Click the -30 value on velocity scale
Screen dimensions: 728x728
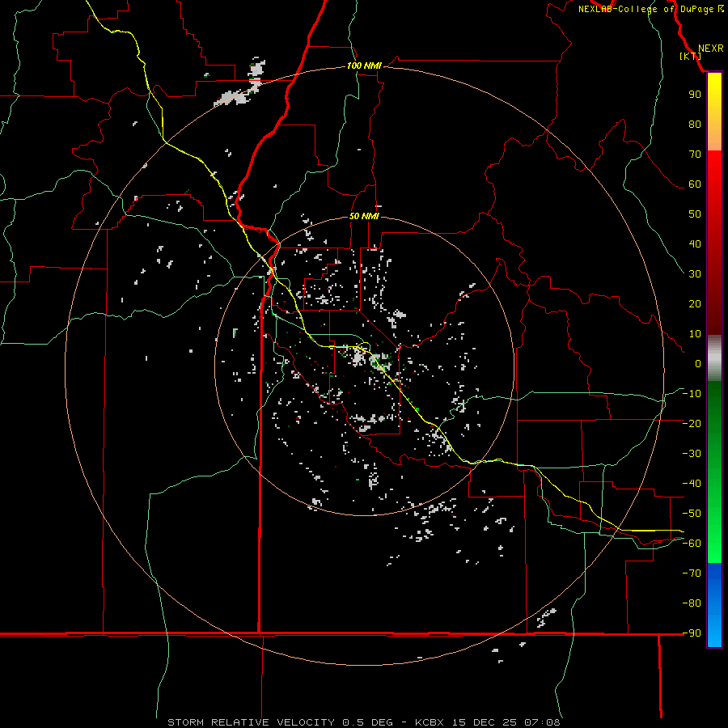[x=692, y=454]
